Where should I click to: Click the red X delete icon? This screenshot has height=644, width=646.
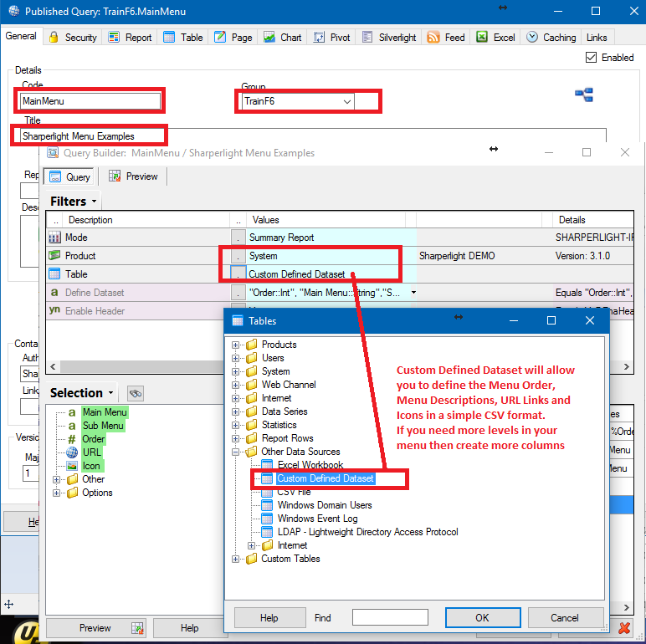pos(624,628)
